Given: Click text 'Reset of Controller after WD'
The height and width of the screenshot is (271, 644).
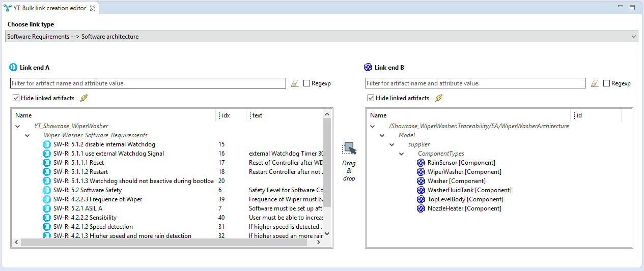Looking at the screenshot, I should pos(286,163).
